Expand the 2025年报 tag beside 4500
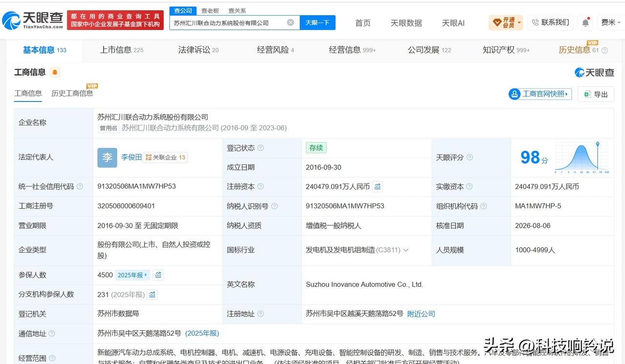The image size is (625, 364). (132, 275)
